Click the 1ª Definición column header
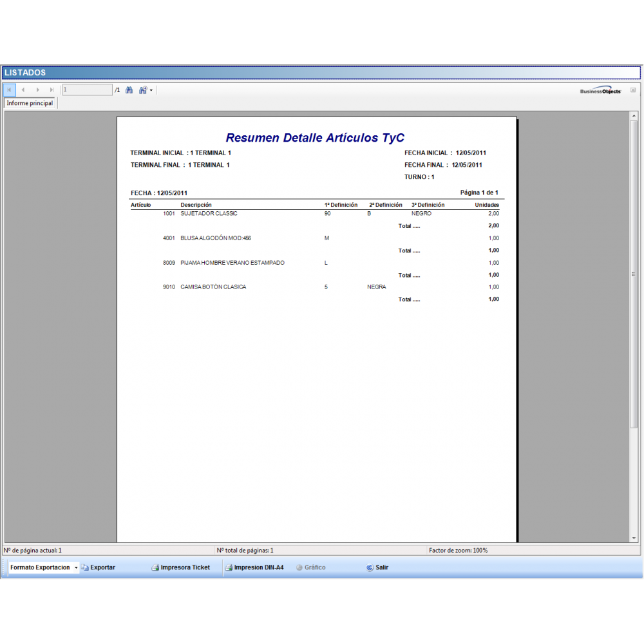This screenshot has width=644, height=644. coord(341,205)
